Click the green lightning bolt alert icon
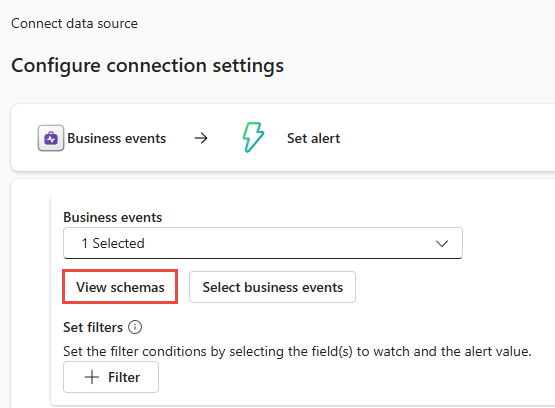 point(253,137)
